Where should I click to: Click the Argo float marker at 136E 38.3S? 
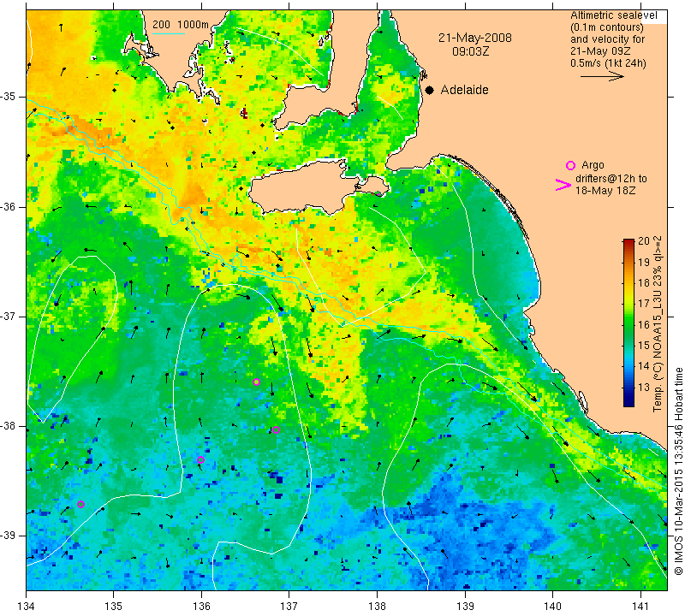pyautogui.click(x=201, y=459)
